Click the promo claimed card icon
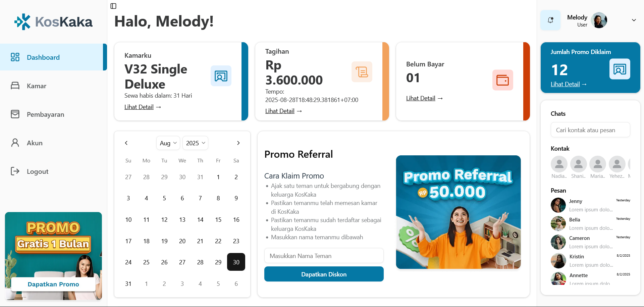Viewport: 644px width, 307px height. (x=620, y=69)
